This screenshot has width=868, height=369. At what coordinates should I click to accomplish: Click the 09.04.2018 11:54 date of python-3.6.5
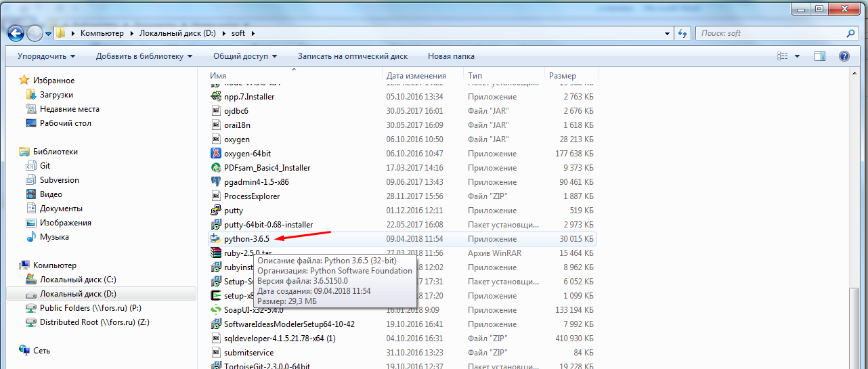pos(414,239)
